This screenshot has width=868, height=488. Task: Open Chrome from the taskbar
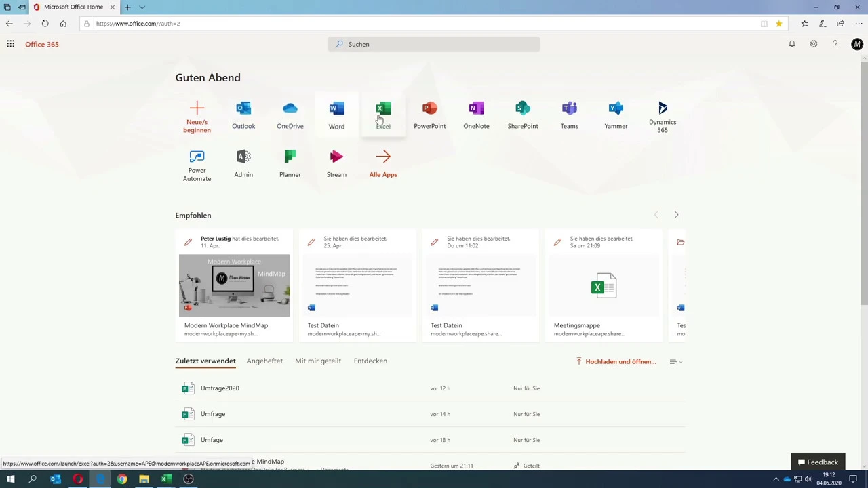122,479
